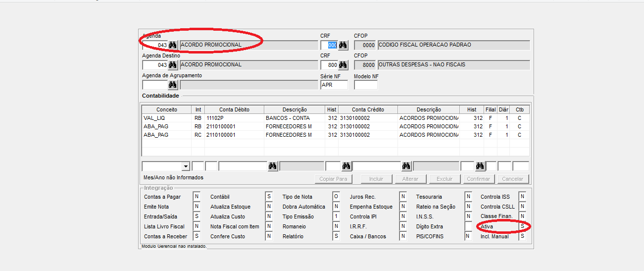This screenshot has height=271, width=644.
Task: Click the Alterar button
Action: [410, 179]
